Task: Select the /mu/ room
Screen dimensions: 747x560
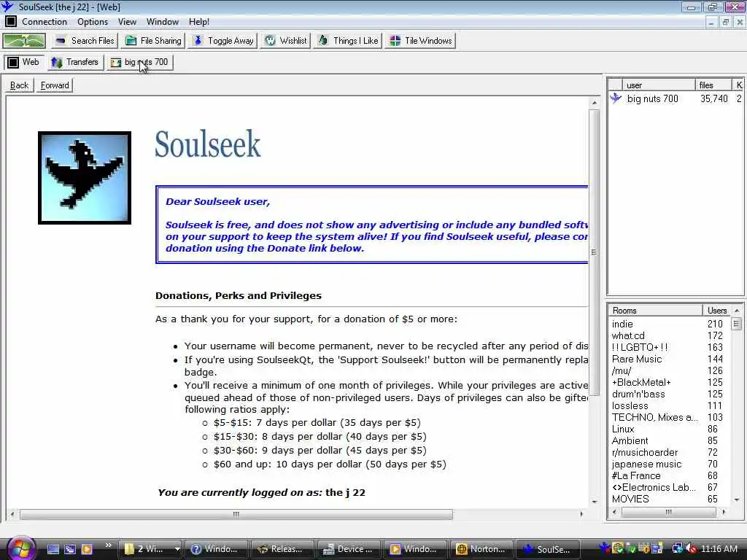Action: 670,370
